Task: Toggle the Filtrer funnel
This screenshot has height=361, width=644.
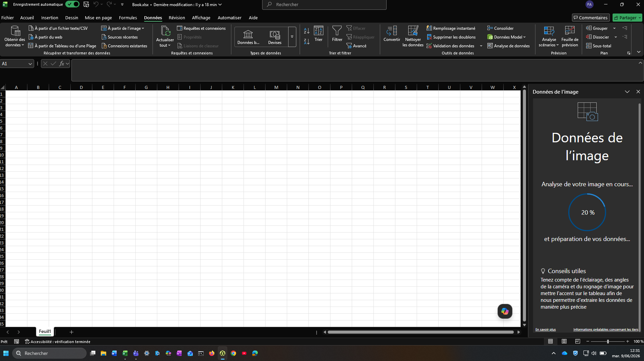Action: [x=337, y=34]
